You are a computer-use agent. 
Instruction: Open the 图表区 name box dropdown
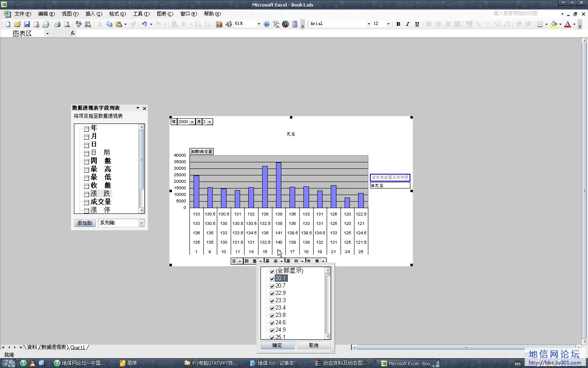[x=47, y=34]
